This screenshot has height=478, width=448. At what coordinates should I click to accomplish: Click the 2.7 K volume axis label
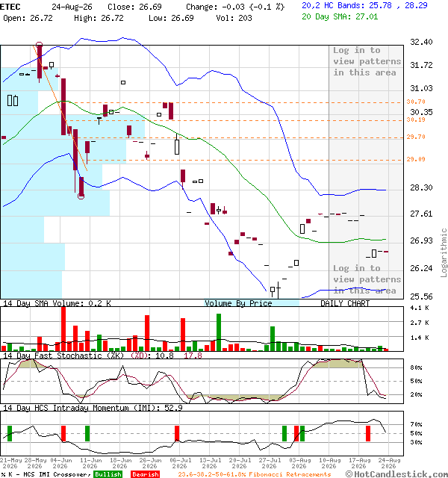420,323
